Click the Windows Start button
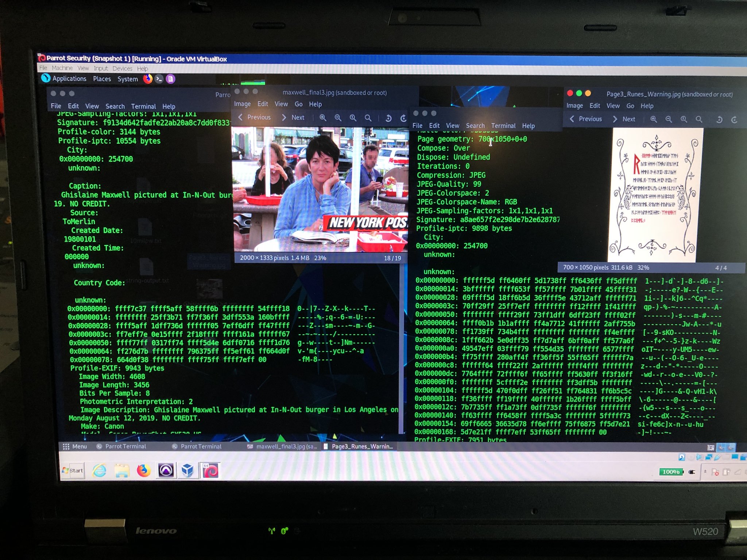Screen dimensions: 747x560 click(x=73, y=470)
